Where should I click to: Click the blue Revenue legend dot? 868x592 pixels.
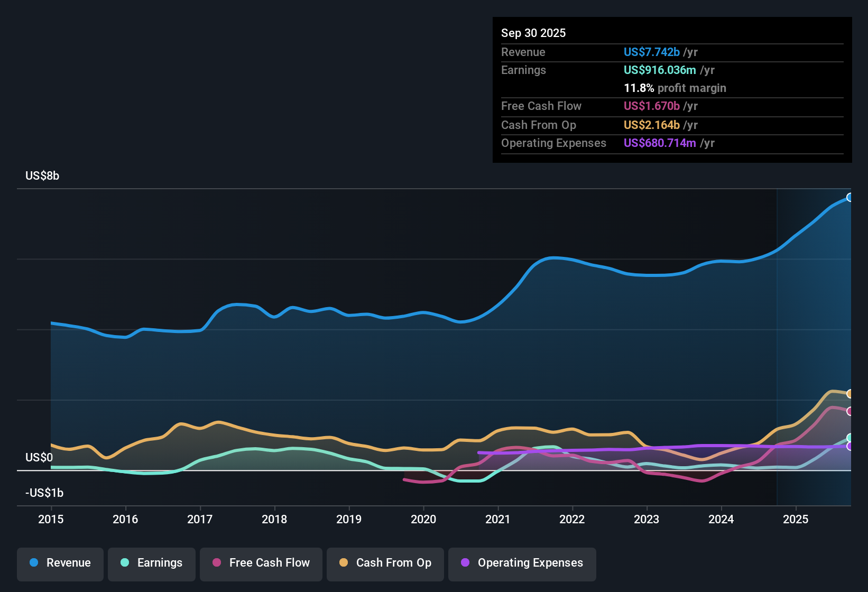[x=34, y=563]
